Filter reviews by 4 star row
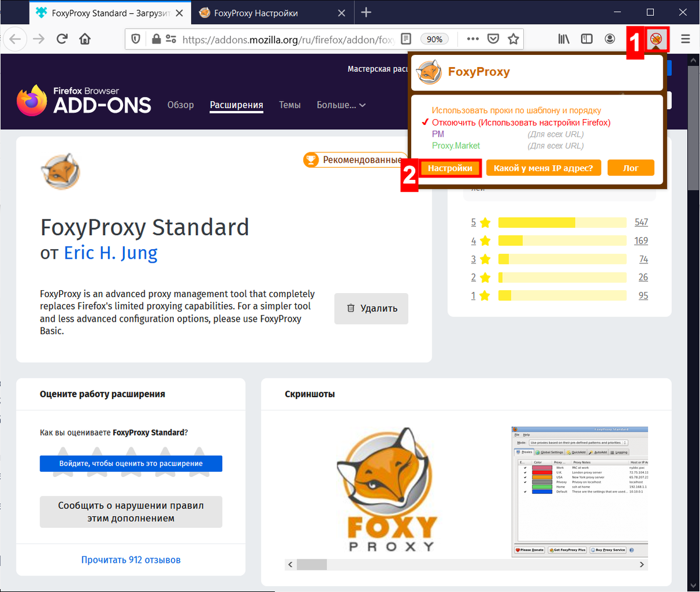The image size is (700, 592). 559,241
